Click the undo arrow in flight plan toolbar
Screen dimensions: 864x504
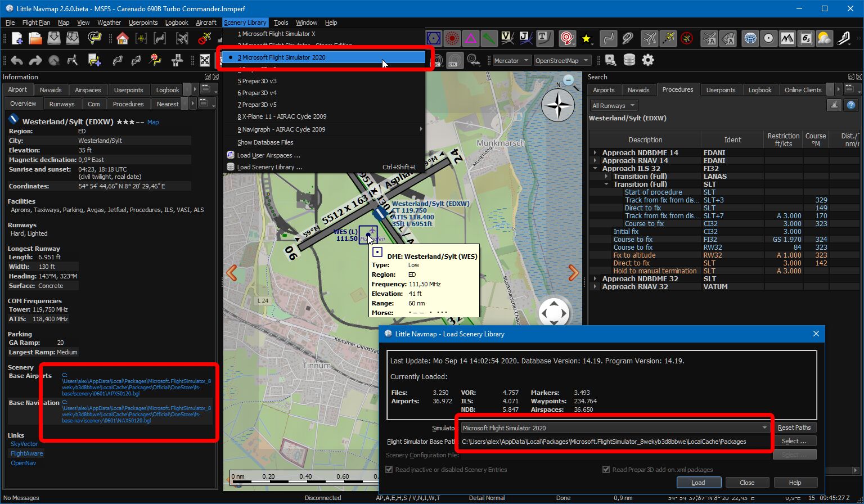[17, 60]
